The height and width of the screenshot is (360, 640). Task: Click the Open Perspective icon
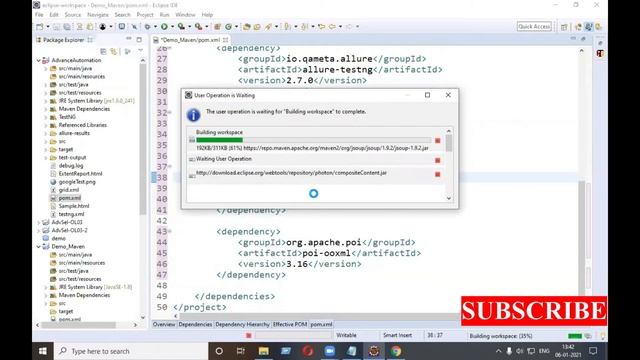[564, 27]
